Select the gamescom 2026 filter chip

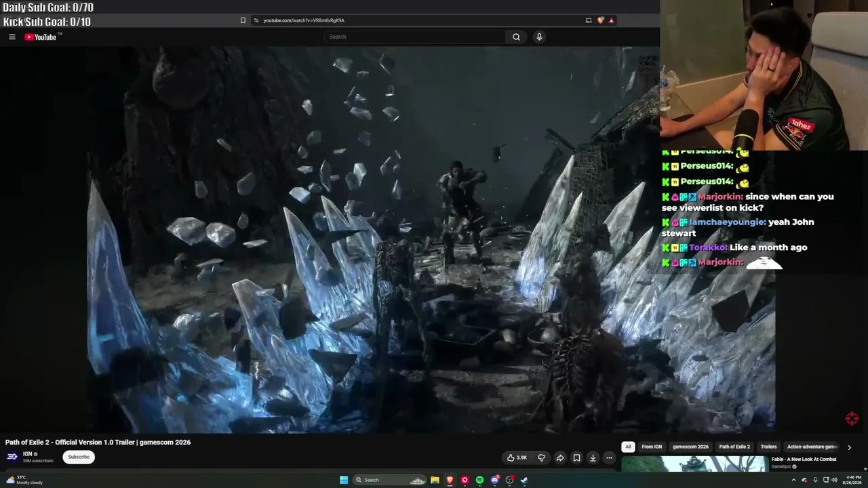[690, 447]
